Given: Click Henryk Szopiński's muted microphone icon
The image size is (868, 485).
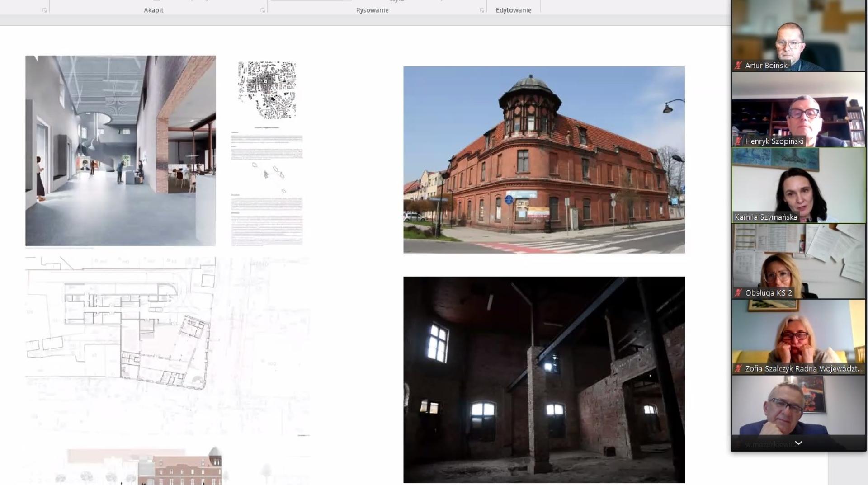Looking at the screenshot, I should (x=738, y=141).
